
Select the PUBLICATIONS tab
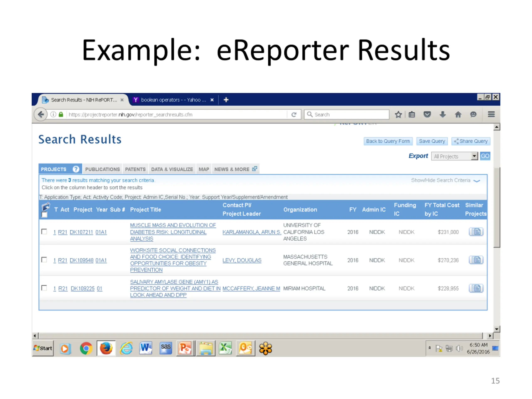click(102, 169)
